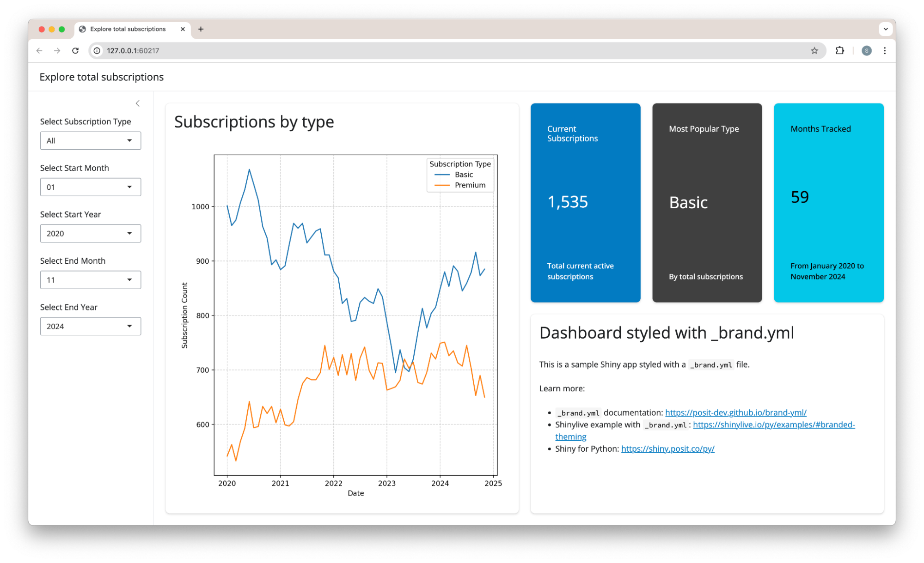Image resolution: width=924 pixels, height=563 pixels.
Task: Open a new browser tab
Action: [x=201, y=29]
